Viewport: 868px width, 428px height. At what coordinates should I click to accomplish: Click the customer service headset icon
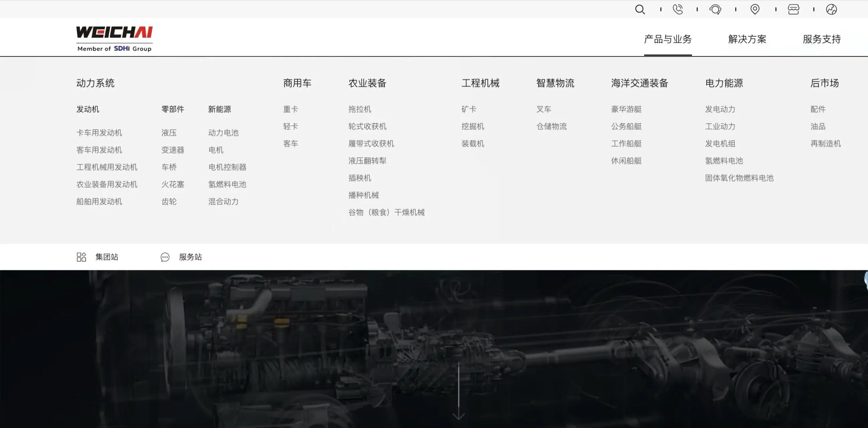point(715,9)
